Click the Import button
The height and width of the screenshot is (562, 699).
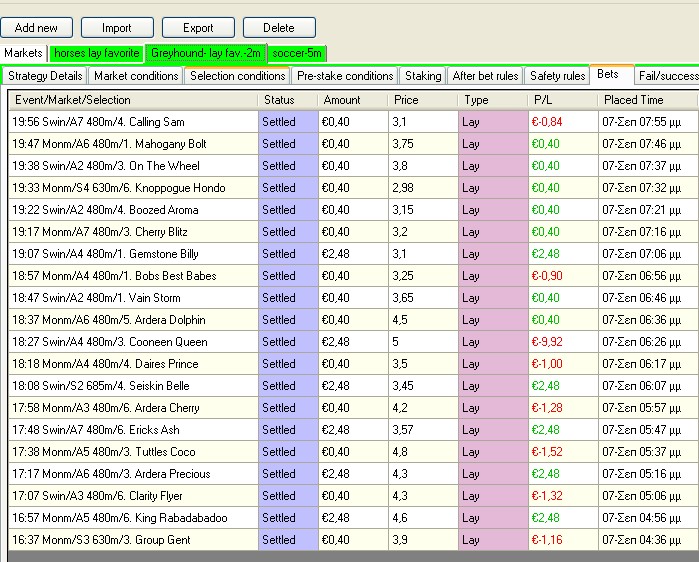tap(117, 28)
